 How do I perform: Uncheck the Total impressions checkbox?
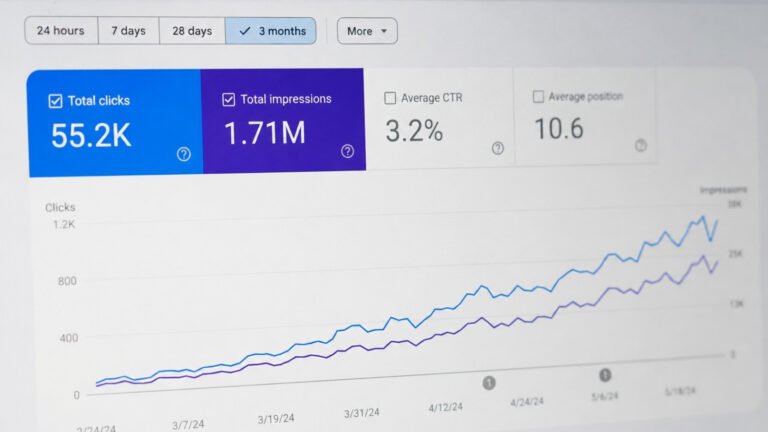coord(228,99)
